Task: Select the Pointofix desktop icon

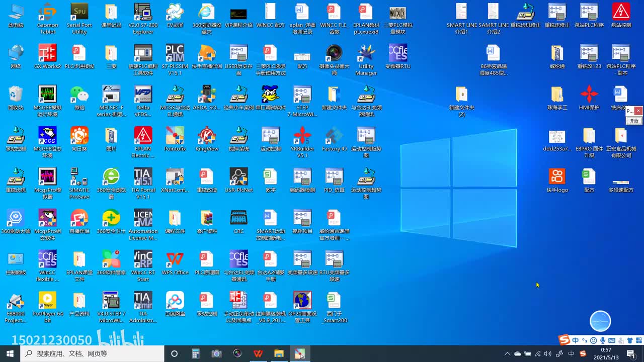Action: (x=175, y=136)
